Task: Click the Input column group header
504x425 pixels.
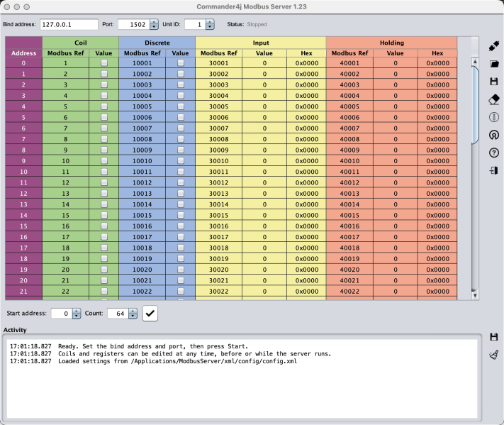Action: point(261,43)
